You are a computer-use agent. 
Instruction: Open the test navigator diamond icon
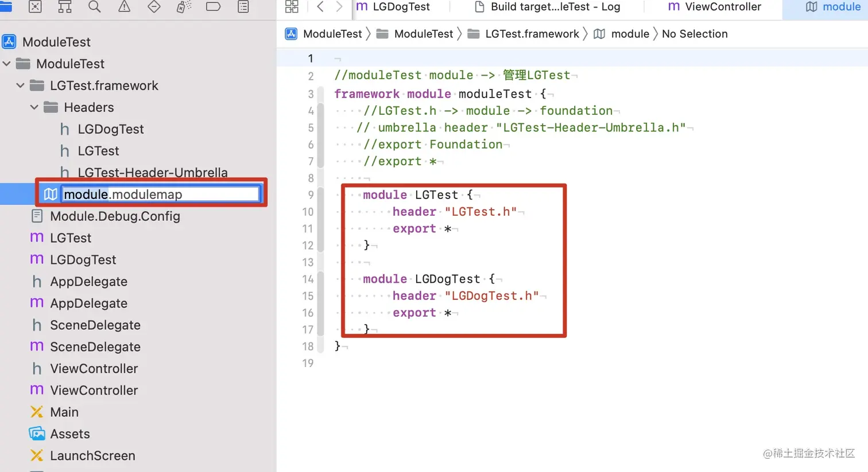(x=154, y=7)
